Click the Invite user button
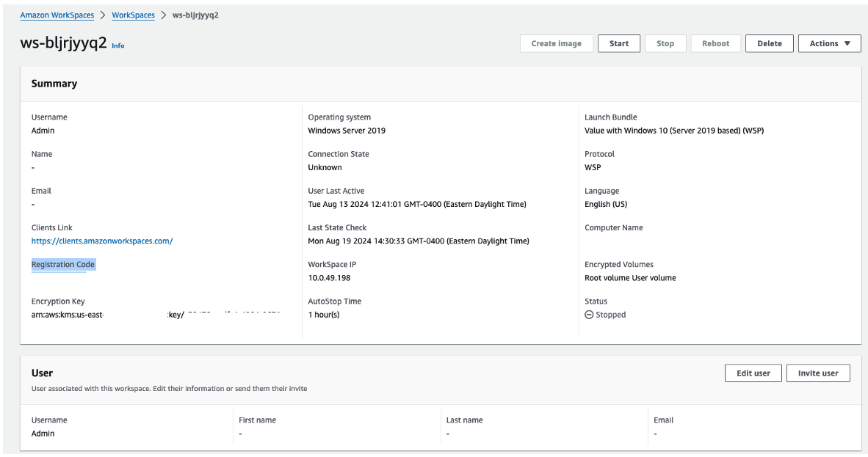This screenshot has width=868, height=457. click(818, 373)
